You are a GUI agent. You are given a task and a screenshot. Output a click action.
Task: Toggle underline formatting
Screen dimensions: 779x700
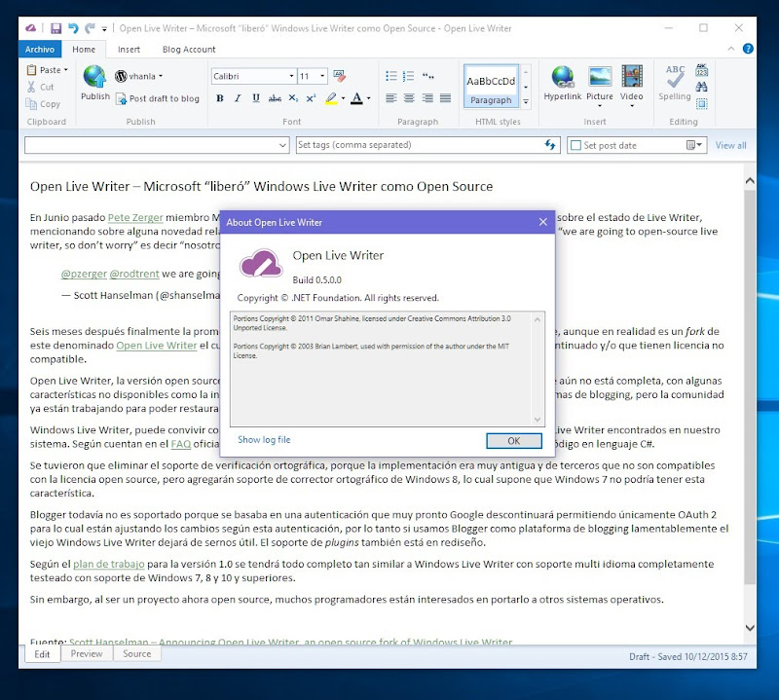(256, 98)
